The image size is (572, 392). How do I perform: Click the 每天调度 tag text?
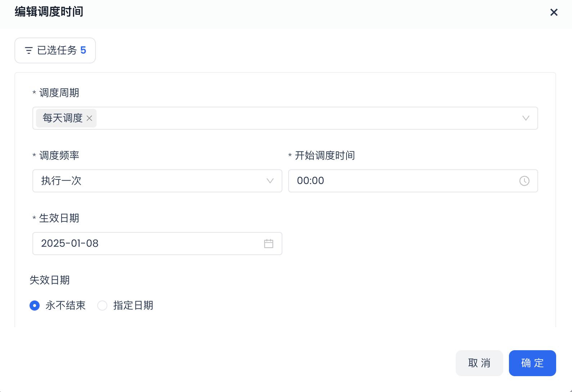[x=63, y=118]
